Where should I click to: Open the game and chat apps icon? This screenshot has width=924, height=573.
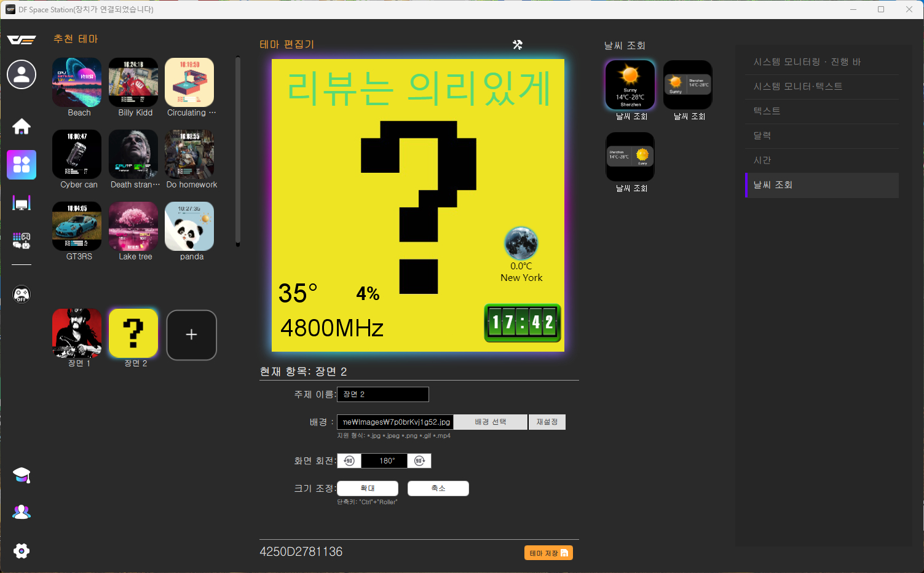[22, 240]
